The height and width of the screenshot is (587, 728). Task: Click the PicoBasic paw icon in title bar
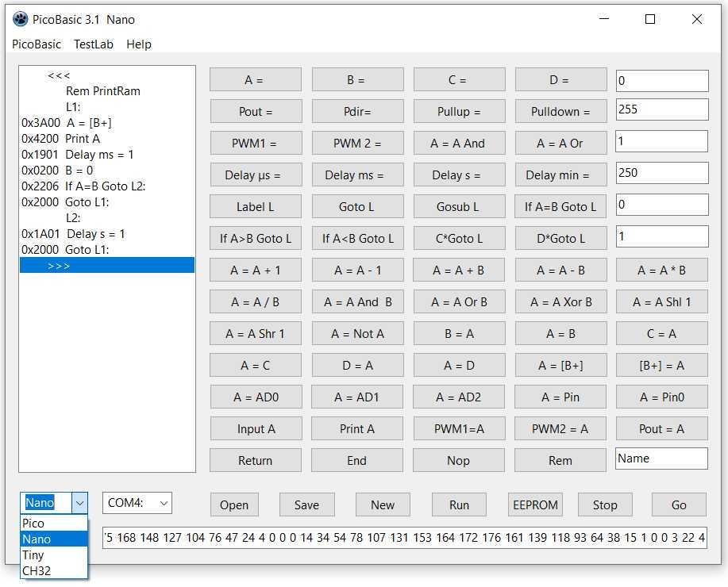(x=21, y=19)
